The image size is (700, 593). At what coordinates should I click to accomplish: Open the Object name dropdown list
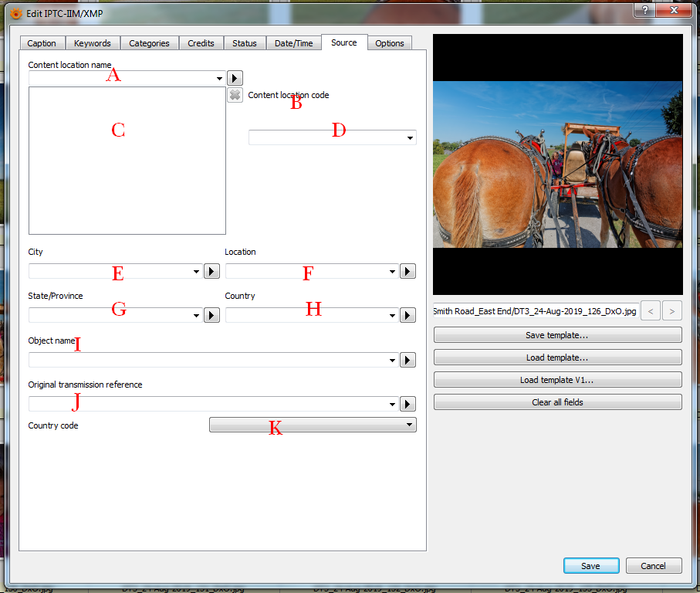click(x=392, y=361)
